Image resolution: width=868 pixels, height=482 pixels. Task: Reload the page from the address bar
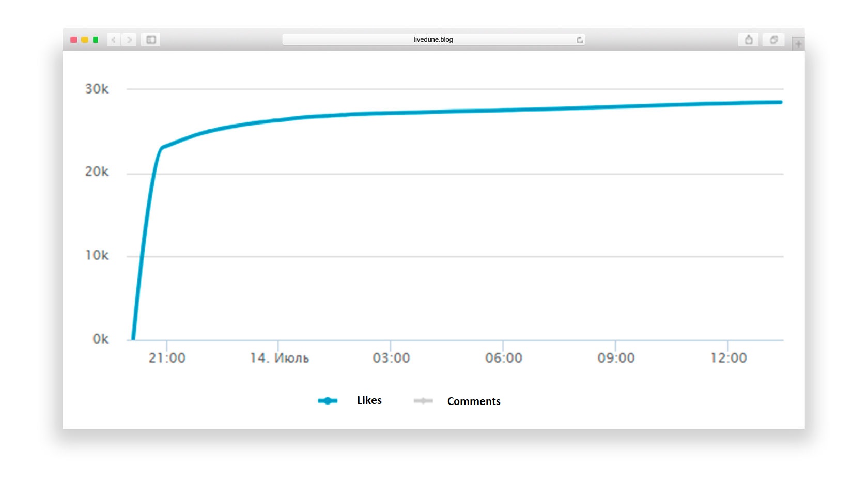point(579,40)
